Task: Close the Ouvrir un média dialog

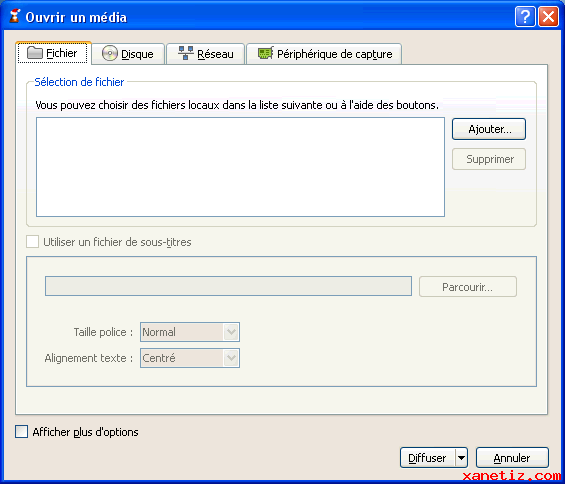Action: 548,17
